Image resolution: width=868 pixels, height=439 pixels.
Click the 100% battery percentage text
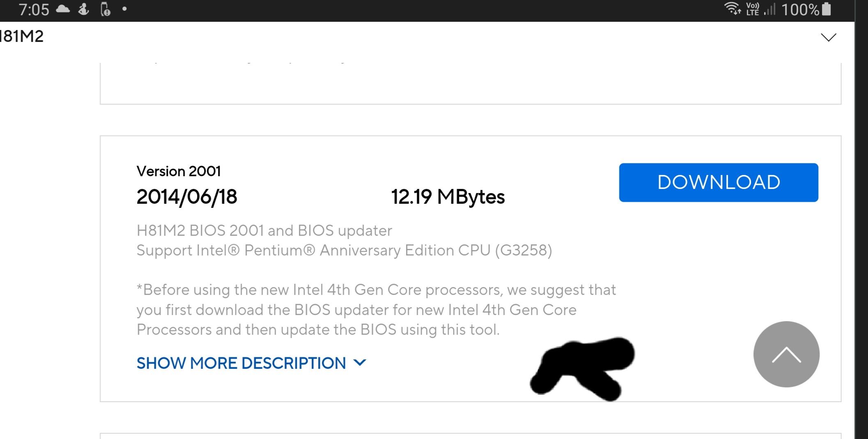pos(800,9)
